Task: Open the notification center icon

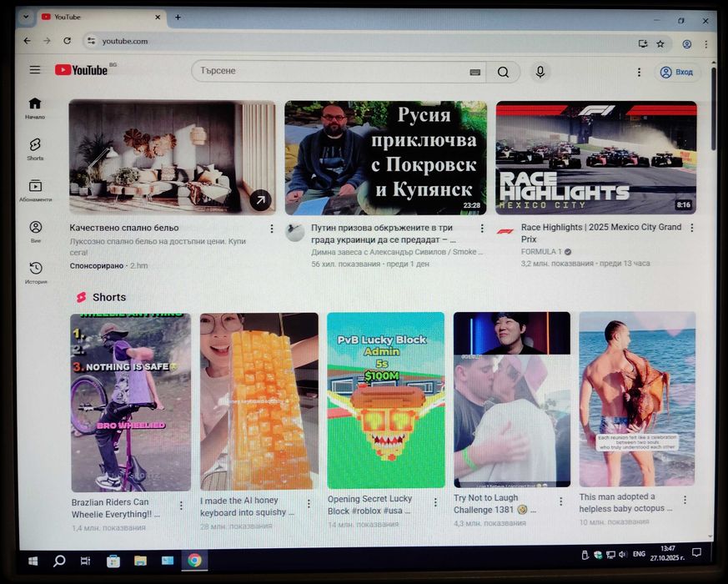Action: tap(696, 552)
